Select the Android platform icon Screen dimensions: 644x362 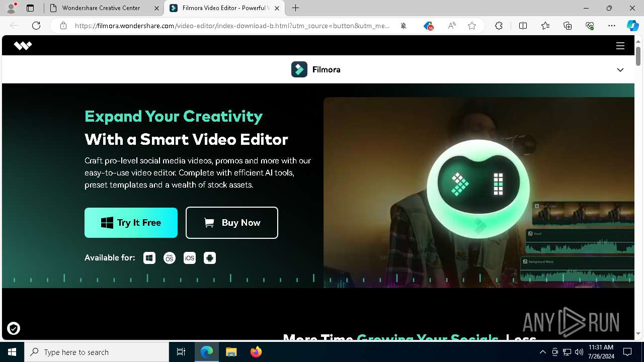(210, 258)
